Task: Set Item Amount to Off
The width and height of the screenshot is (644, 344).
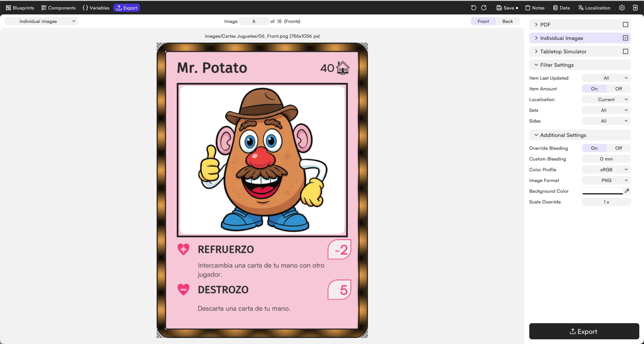Action: pyautogui.click(x=619, y=89)
